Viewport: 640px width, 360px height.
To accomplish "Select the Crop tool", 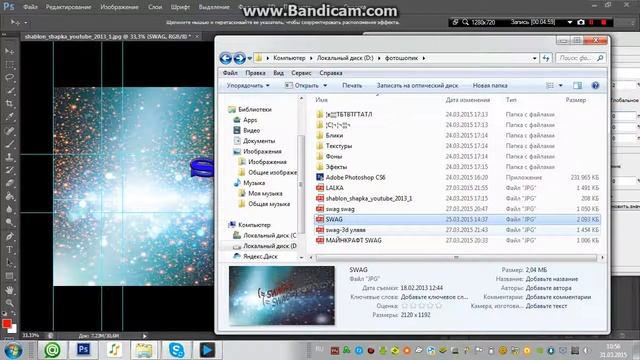I will [x=9, y=104].
